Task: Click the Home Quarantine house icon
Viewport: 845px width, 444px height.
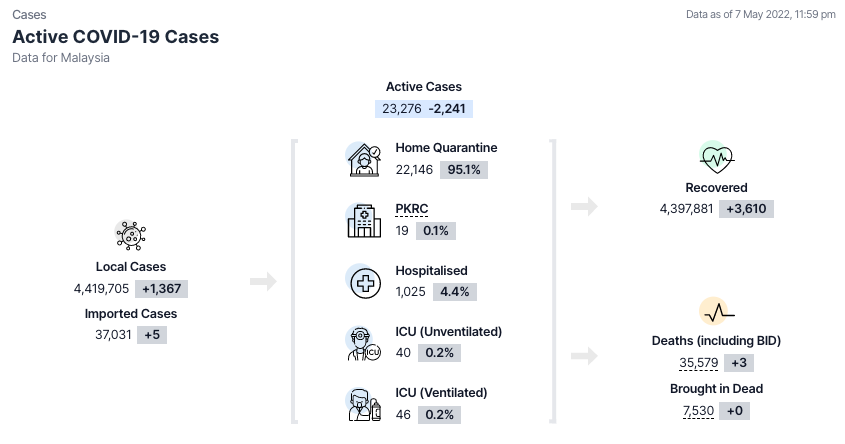Action: coord(364,159)
